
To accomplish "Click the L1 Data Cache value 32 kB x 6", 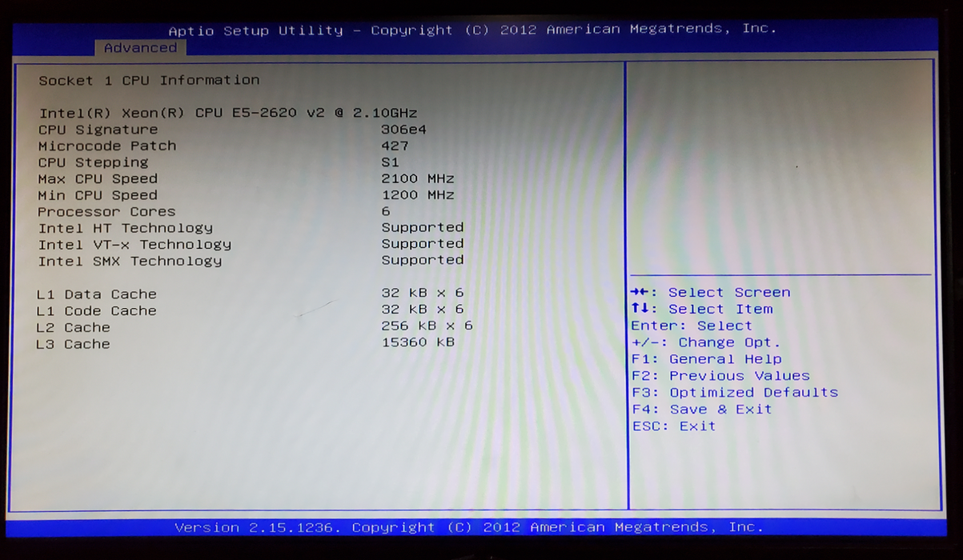I will [423, 293].
